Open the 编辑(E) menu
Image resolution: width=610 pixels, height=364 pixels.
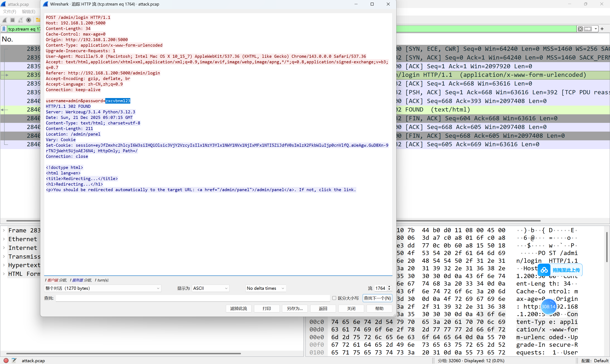[28, 12]
